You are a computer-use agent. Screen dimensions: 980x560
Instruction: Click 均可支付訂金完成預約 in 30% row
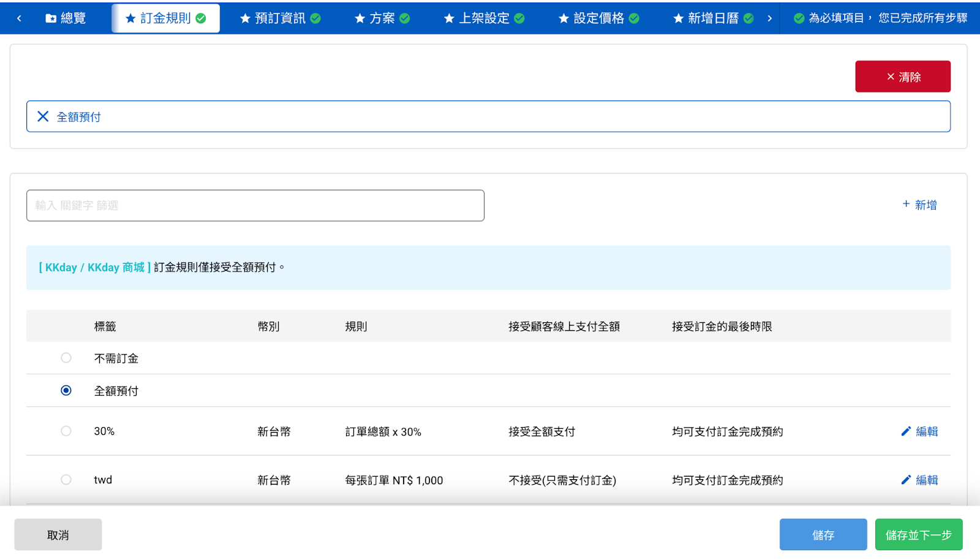728,432
